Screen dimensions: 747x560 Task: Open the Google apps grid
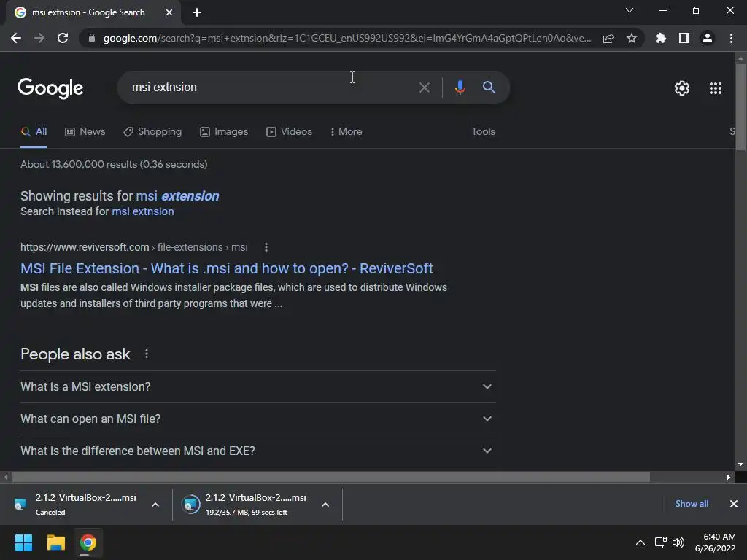tap(716, 88)
